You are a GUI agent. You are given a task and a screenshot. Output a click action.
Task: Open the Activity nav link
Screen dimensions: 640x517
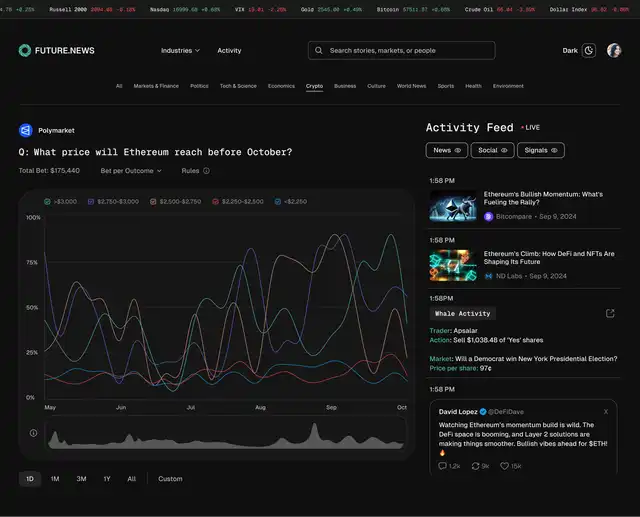(x=229, y=51)
